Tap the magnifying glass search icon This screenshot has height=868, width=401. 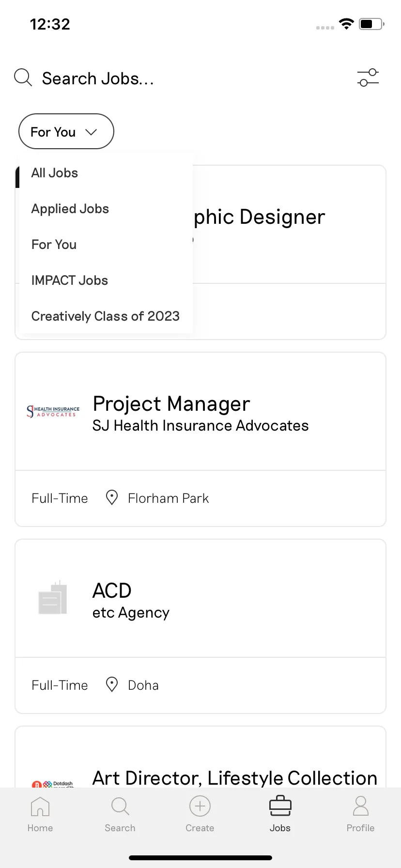tap(23, 77)
